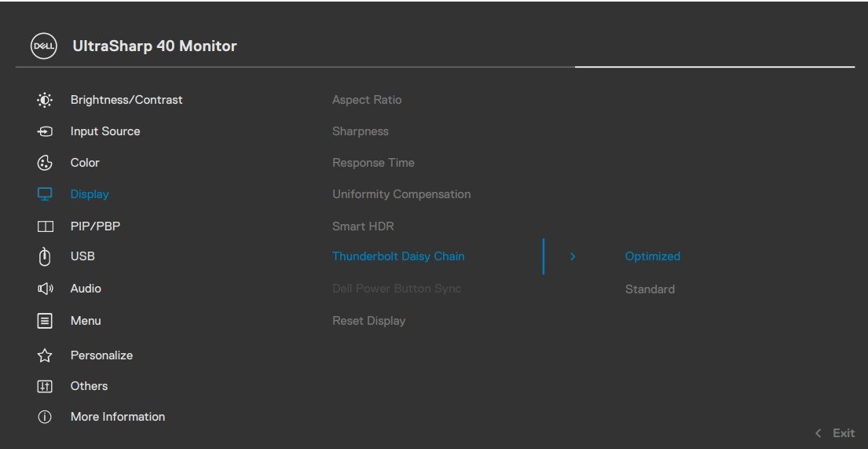Click the Others sliders icon

point(45,386)
